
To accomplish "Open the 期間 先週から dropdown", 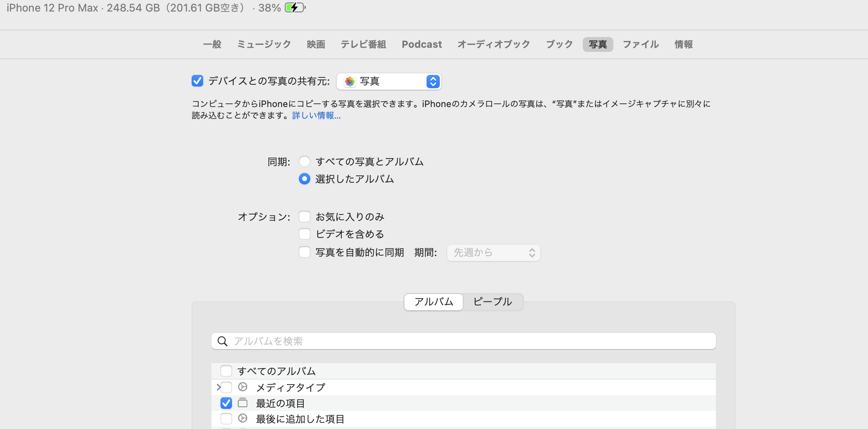I will (494, 252).
